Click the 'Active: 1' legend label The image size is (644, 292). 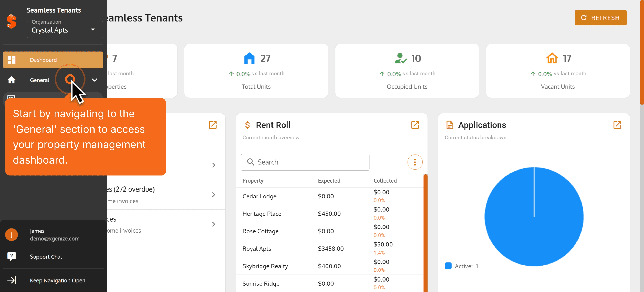[x=466, y=266]
